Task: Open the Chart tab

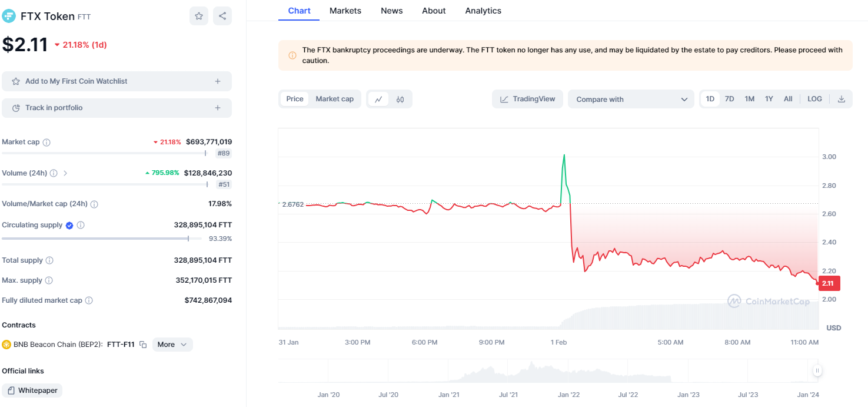Action: tap(299, 11)
